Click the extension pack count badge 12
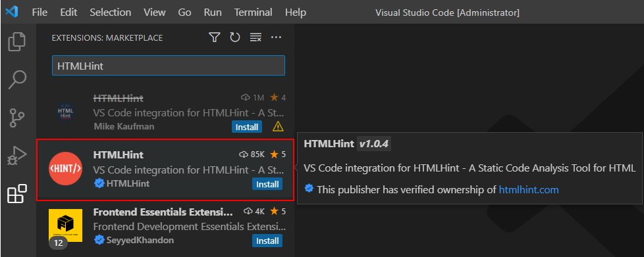644x257 pixels. (x=59, y=243)
